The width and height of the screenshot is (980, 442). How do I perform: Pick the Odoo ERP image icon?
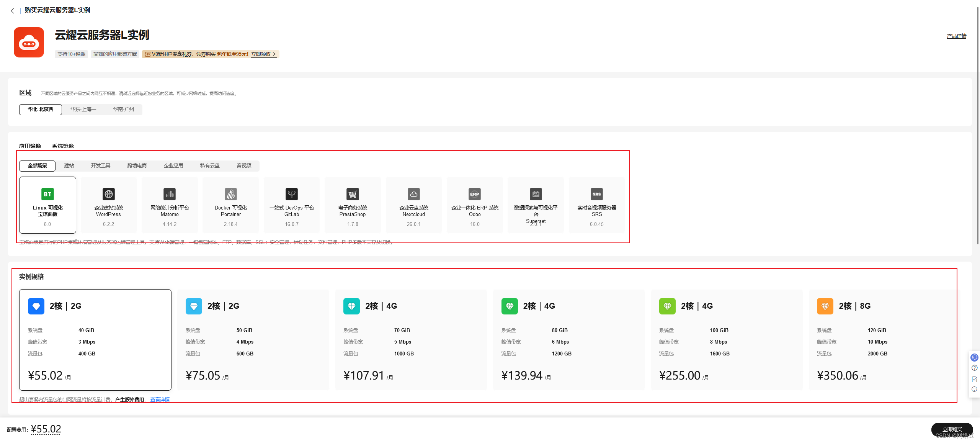(475, 194)
